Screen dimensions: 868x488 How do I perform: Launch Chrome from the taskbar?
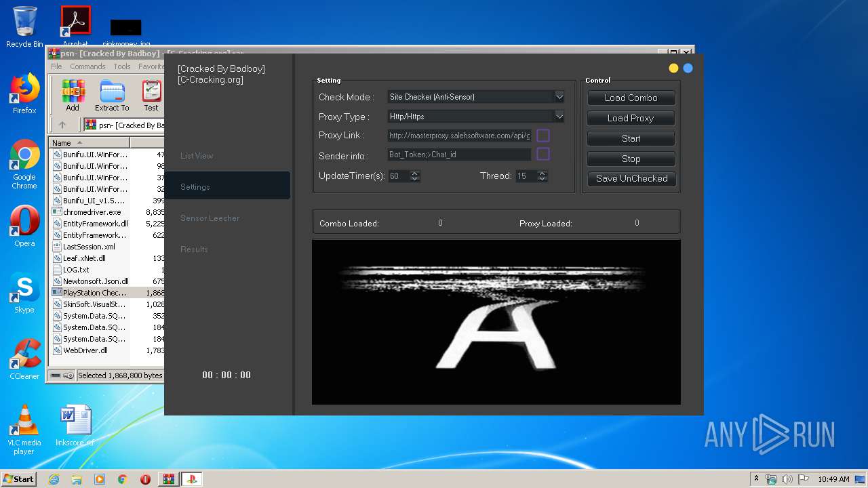pyautogui.click(x=122, y=479)
